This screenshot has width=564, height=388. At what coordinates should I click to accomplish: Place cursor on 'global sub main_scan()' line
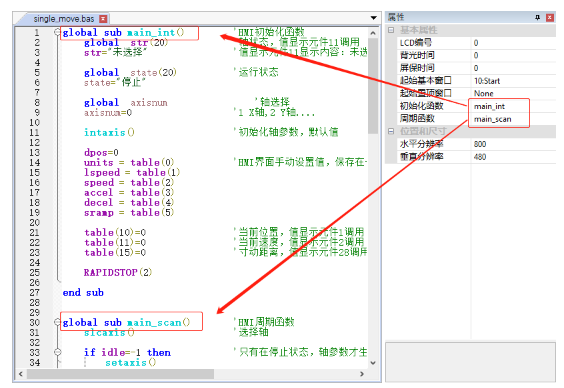(x=126, y=323)
